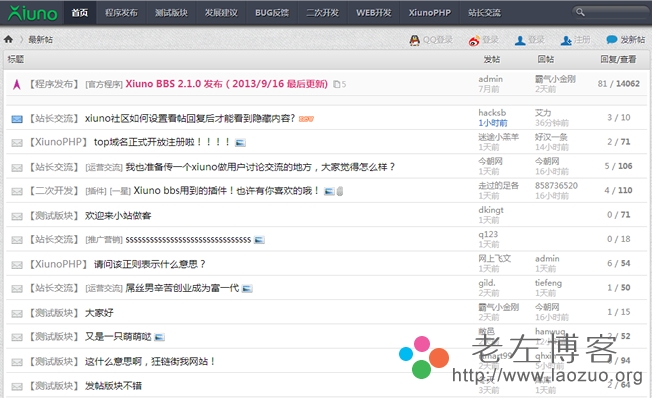This screenshot has width=652, height=398.
Task: Click the magnifier search icon
Action: (580, 12)
